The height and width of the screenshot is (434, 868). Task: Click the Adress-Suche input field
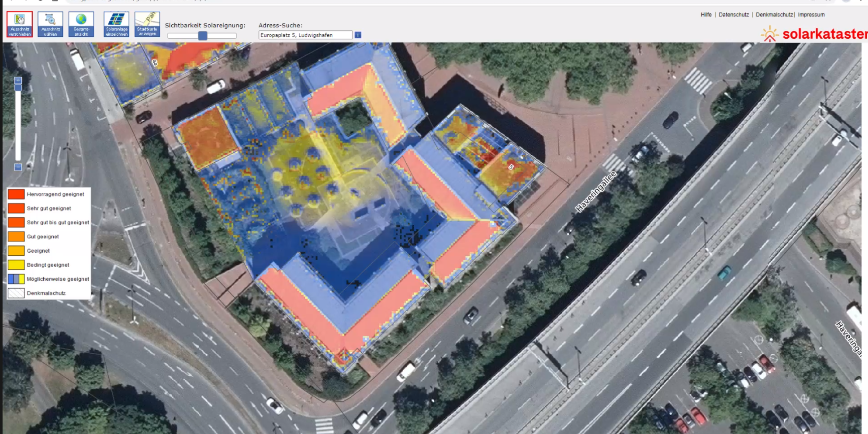305,35
